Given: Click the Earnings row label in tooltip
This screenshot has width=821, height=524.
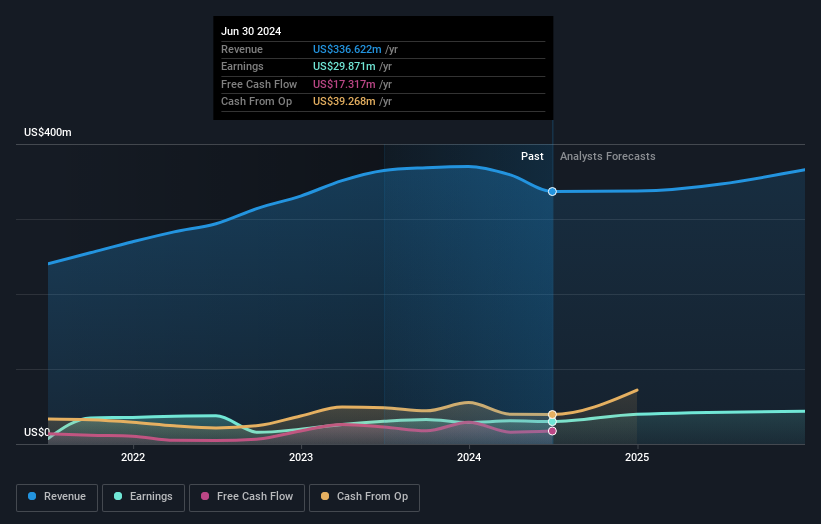Looking at the screenshot, I should click(242, 66).
